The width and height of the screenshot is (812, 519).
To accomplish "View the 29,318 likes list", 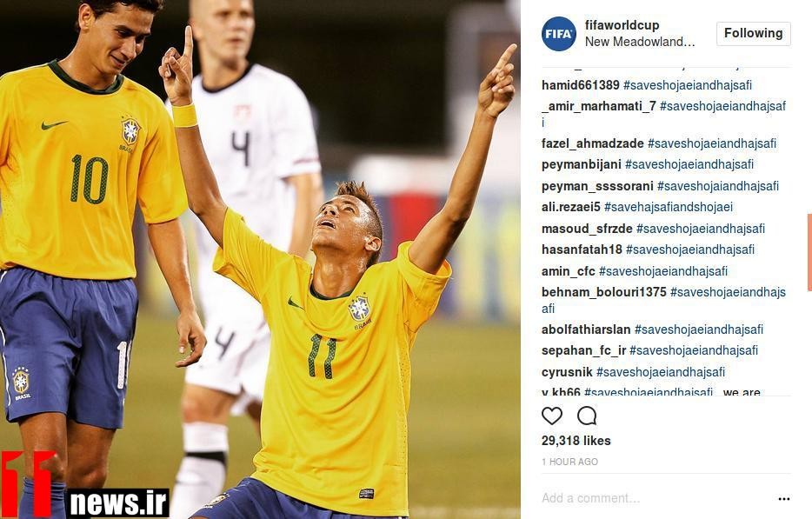I will click(576, 441).
